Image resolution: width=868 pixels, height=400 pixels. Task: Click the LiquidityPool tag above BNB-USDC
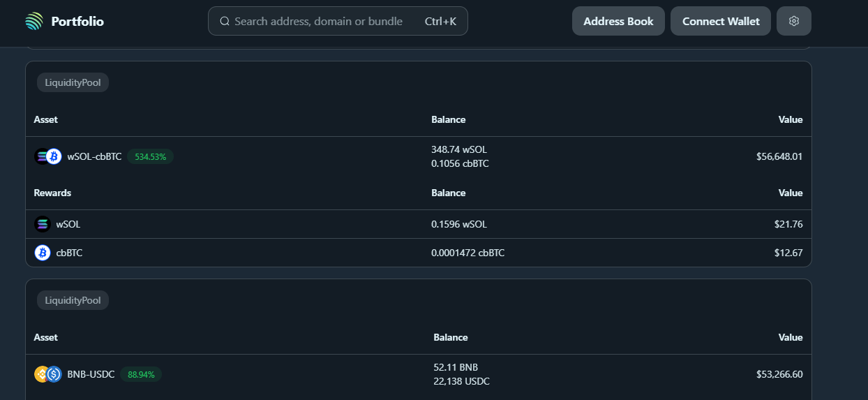pos(73,300)
